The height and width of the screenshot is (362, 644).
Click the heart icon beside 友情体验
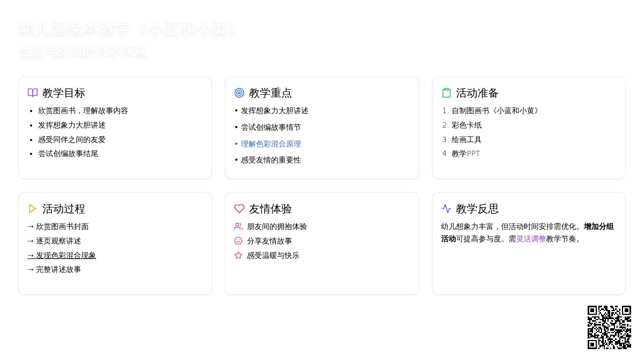point(239,209)
